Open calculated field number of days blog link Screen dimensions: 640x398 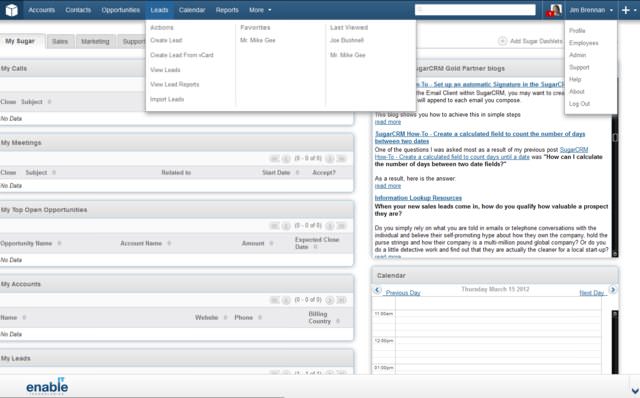click(x=480, y=138)
